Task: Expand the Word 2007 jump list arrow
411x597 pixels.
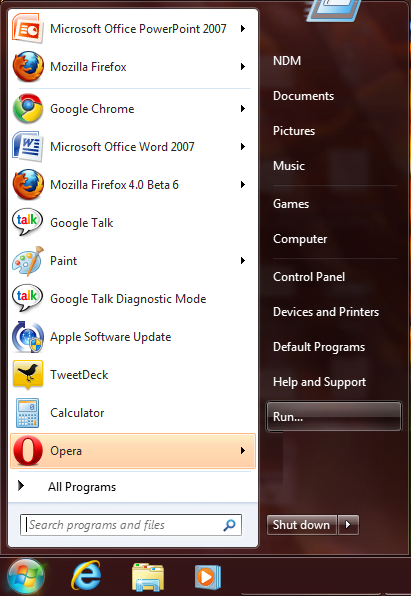Action: pyautogui.click(x=243, y=147)
